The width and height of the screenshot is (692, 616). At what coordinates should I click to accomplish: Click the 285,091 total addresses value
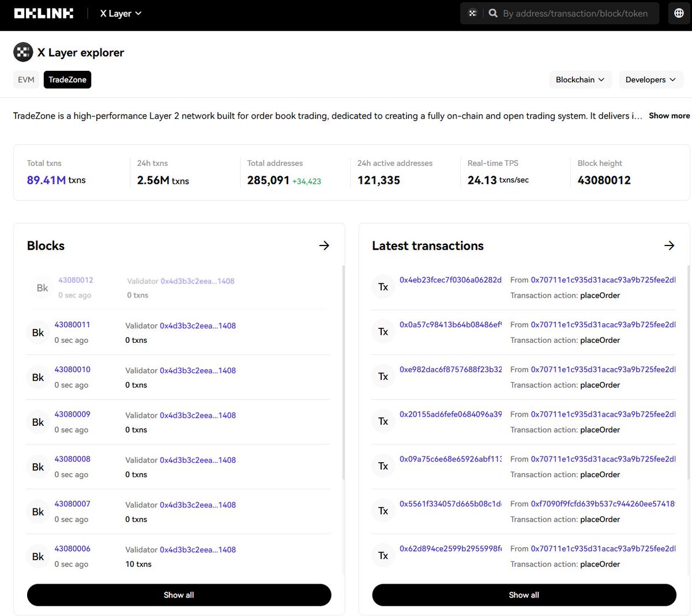tap(268, 180)
